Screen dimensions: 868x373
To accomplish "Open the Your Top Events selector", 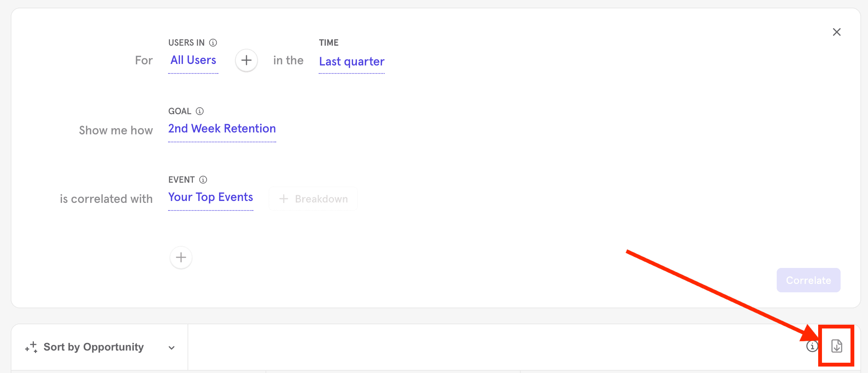I will pos(210,197).
